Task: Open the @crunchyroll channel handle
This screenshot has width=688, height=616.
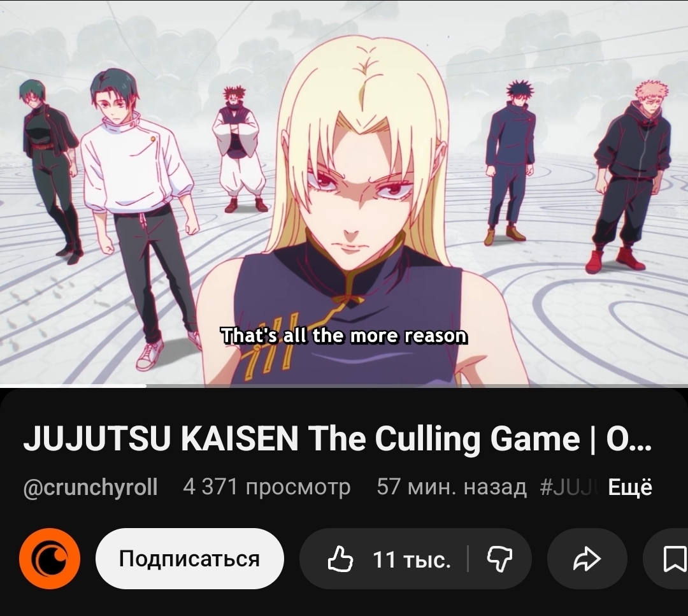Action: (x=90, y=487)
